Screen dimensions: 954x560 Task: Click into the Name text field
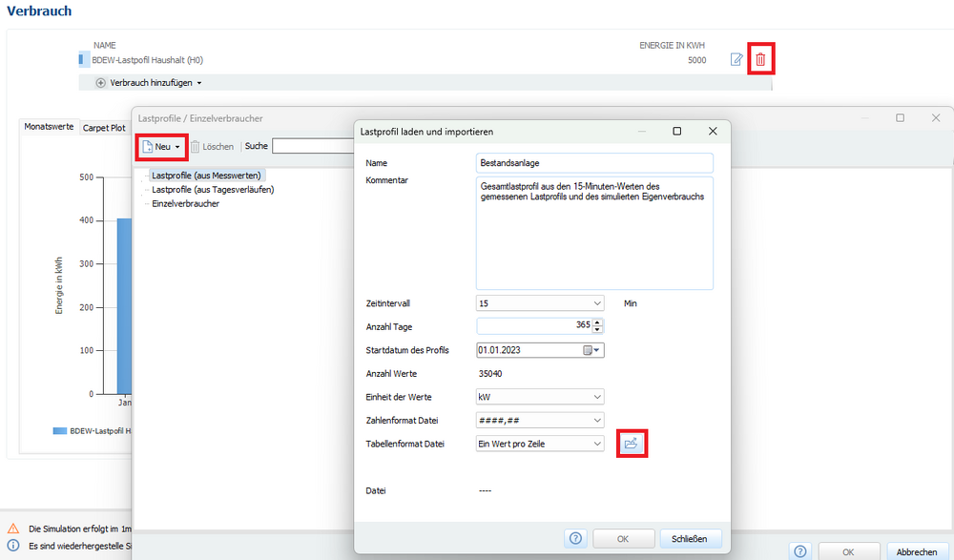593,163
